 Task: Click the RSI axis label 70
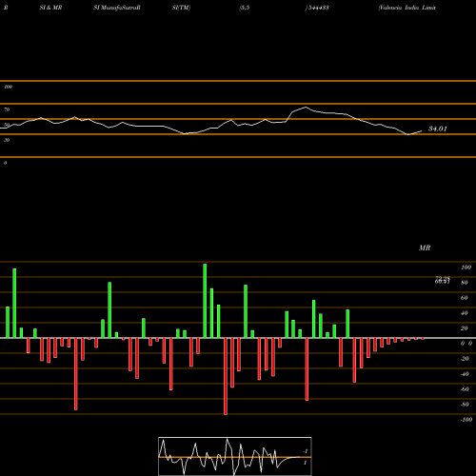pyautogui.click(x=7, y=109)
